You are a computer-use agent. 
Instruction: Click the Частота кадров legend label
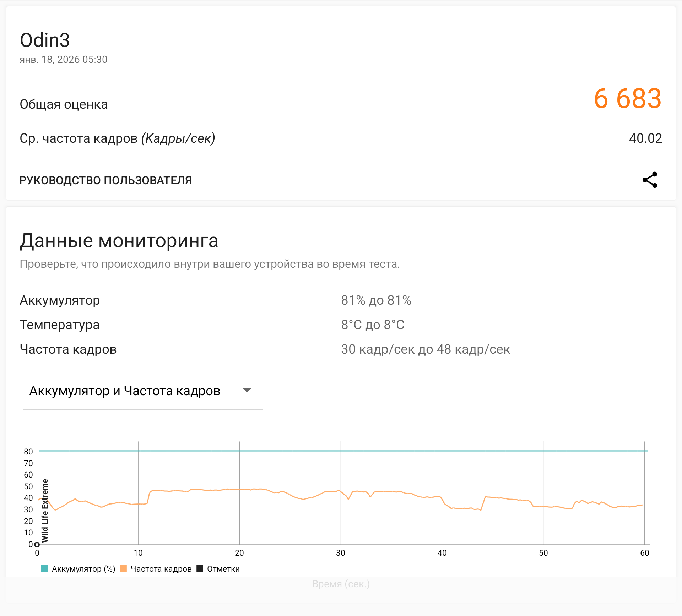point(161,569)
